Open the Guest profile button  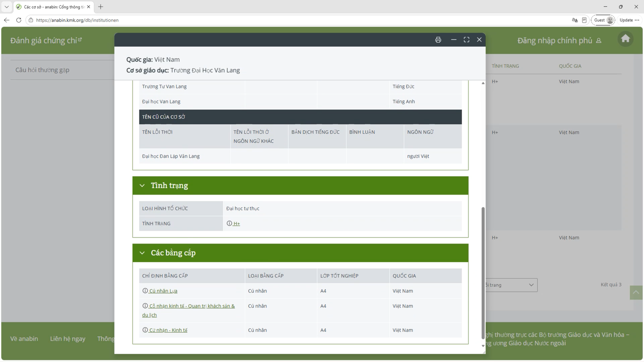pyautogui.click(x=603, y=20)
